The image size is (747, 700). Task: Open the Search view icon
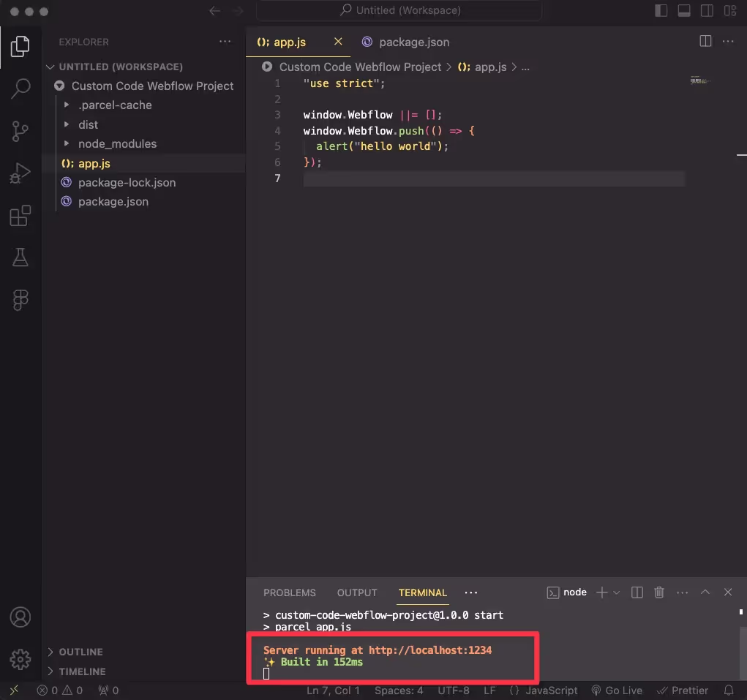pos(20,88)
